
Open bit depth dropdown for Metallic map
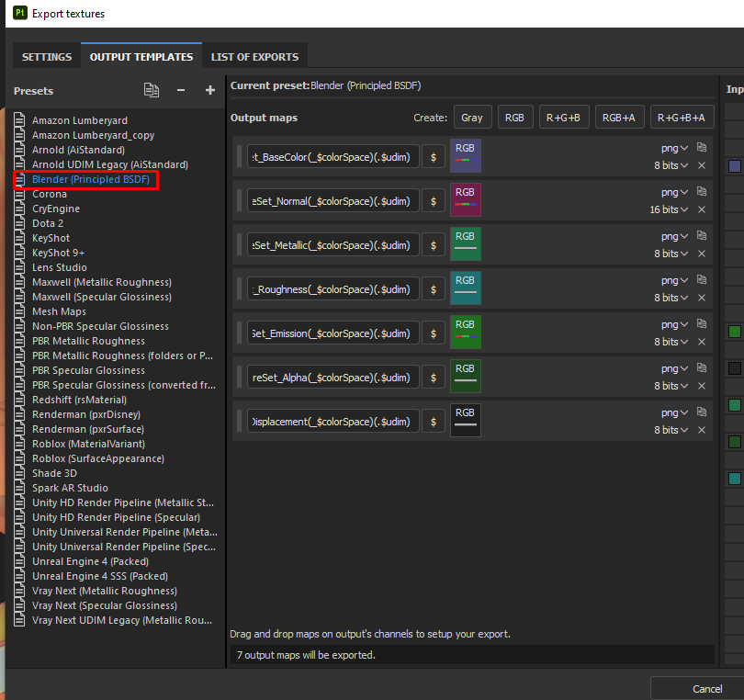(x=671, y=254)
